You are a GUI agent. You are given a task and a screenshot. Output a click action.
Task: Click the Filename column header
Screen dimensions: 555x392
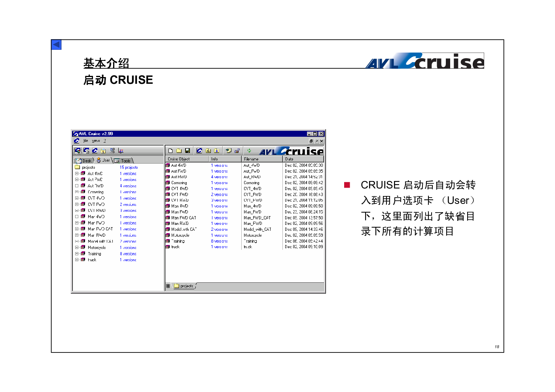[261, 159]
